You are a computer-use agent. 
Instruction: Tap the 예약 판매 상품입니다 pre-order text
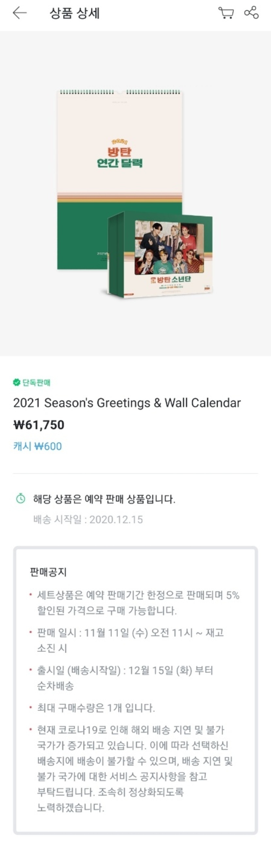coord(104,499)
